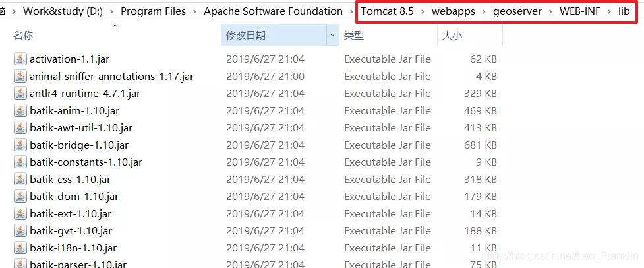Open the 修改日期 column filter dropdown arrow
This screenshot has width=644, height=268.
[x=333, y=36]
